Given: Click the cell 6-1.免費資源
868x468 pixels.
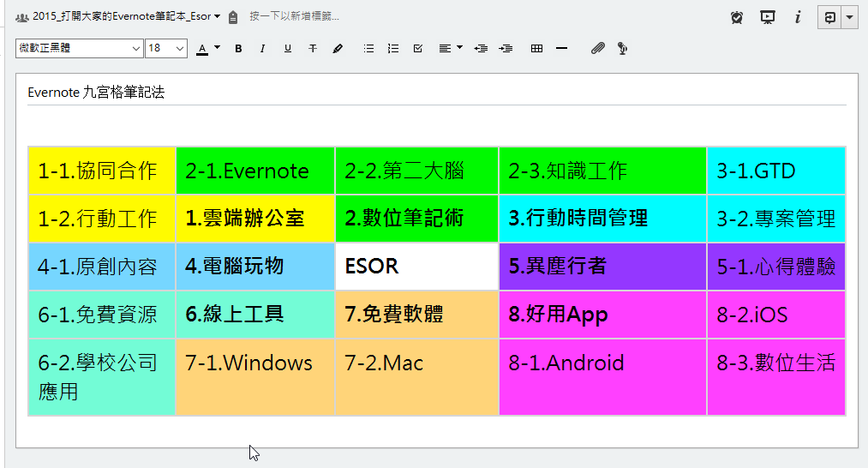Looking at the screenshot, I should [x=102, y=315].
